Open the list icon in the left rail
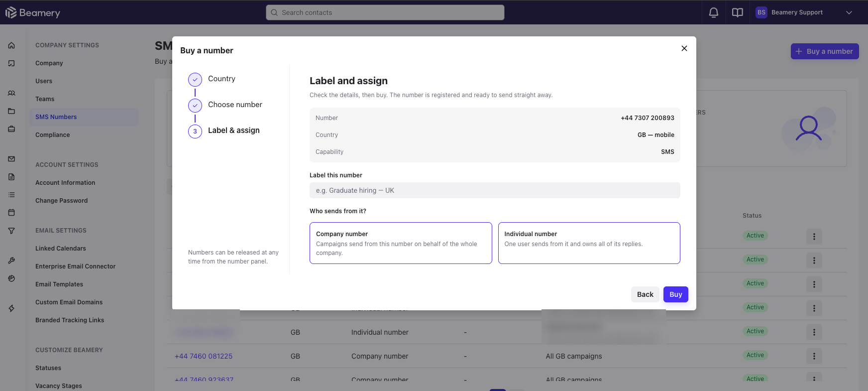 tap(11, 195)
